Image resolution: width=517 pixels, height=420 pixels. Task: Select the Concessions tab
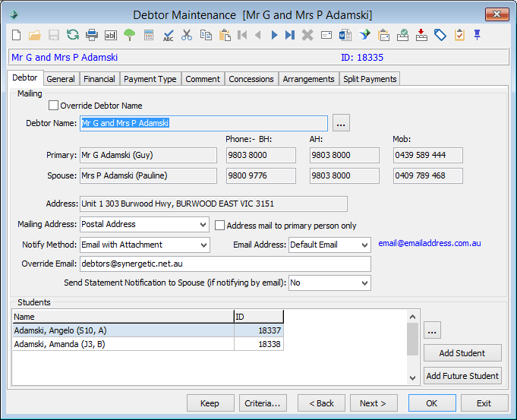251,79
